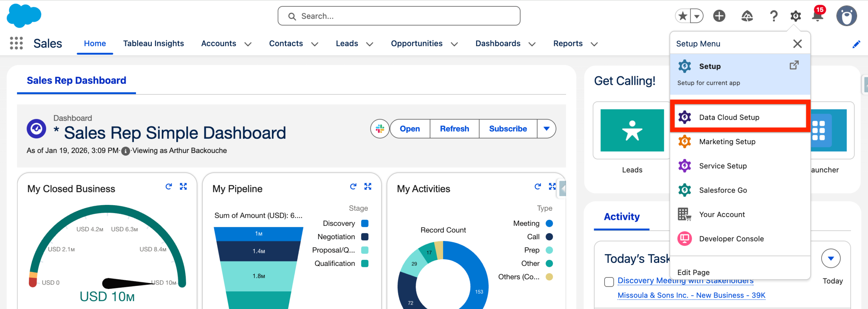This screenshot has width=868, height=309.
Task: Open the App Launcher grid icon
Action: [x=16, y=43]
